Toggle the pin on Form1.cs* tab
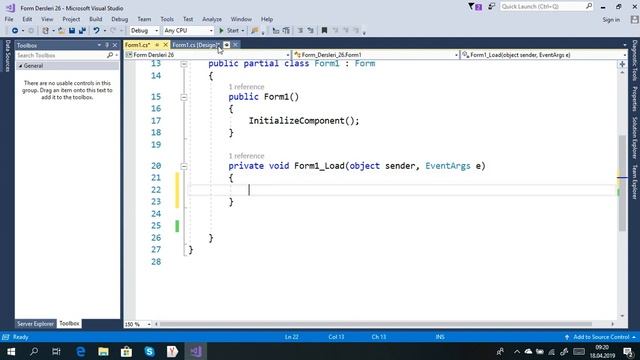Viewport: 640px width, 360px height. click(x=157, y=45)
